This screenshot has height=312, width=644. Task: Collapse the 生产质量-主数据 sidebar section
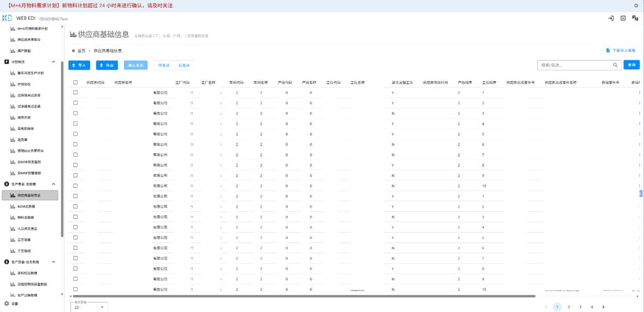[54, 184]
